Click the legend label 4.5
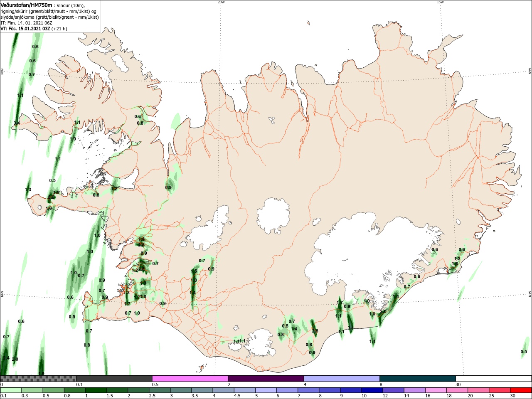The image size is (532, 399). coord(237,396)
